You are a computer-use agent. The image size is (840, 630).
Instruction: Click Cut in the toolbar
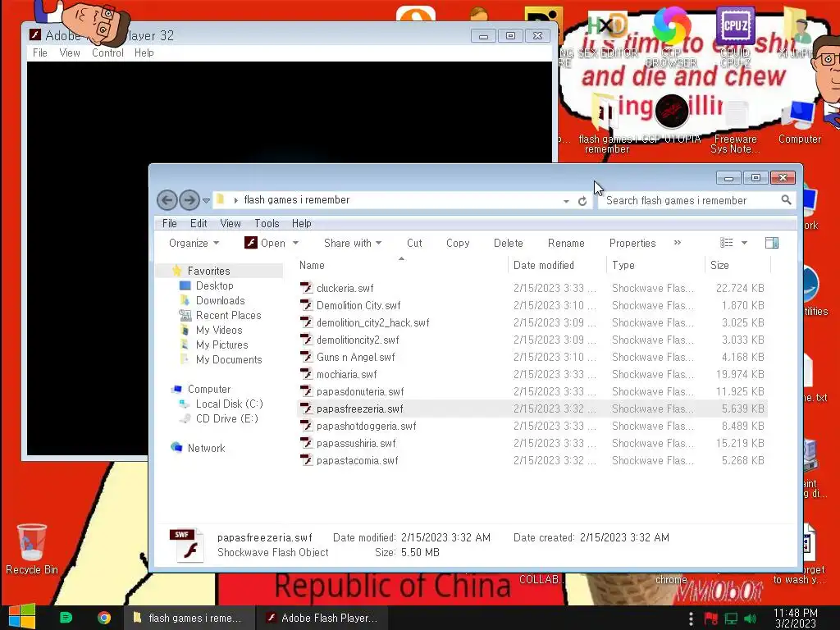click(x=414, y=243)
